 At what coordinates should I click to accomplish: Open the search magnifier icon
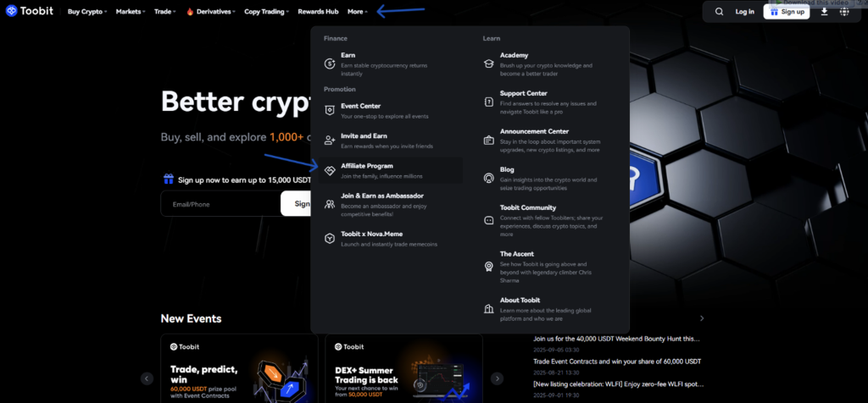pyautogui.click(x=719, y=12)
